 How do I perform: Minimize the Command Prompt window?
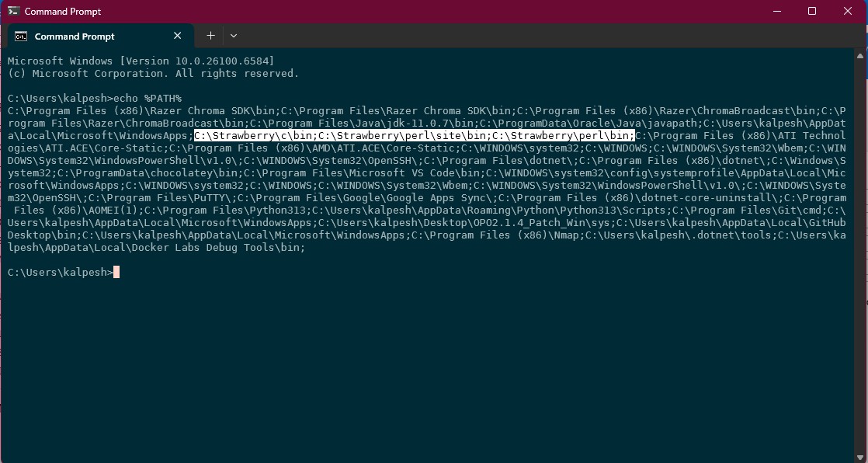point(776,11)
